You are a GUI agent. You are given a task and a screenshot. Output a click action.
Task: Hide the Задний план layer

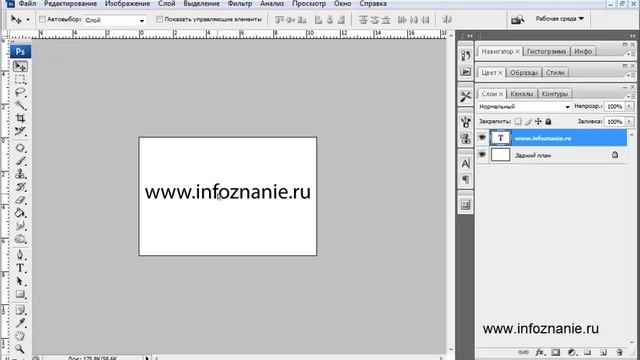(x=482, y=155)
